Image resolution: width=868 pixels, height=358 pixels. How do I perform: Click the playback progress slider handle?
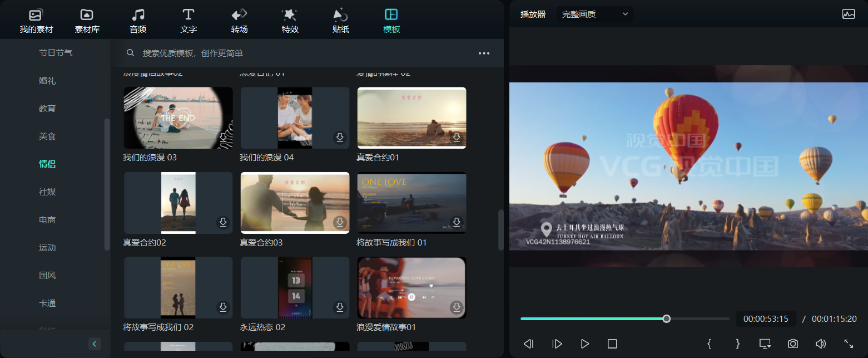click(x=666, y=319)
